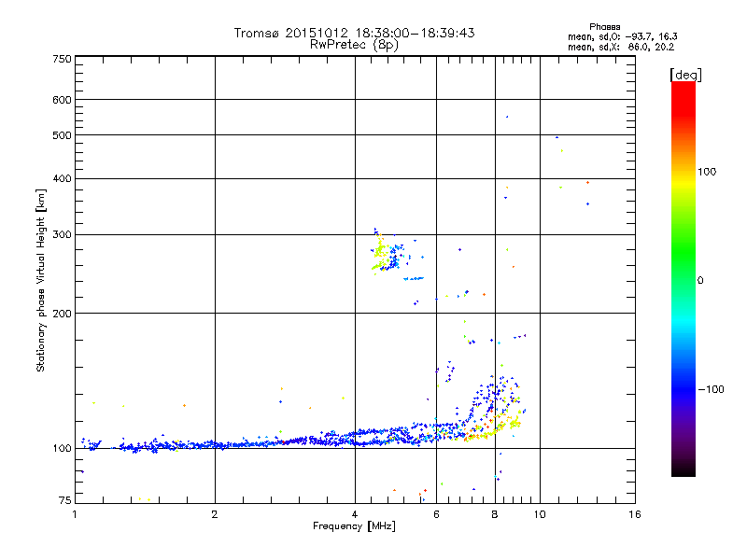
Task: Click the 'RwPretec (8p)' subtitle
Action: click(x=354, y=45)
